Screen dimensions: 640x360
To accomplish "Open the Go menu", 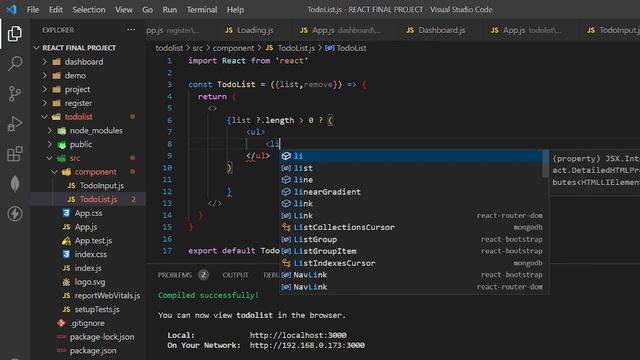I will pos(147,9).
